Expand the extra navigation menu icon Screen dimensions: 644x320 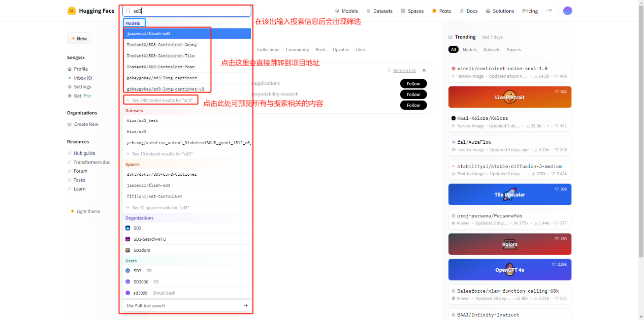point(549,11)
